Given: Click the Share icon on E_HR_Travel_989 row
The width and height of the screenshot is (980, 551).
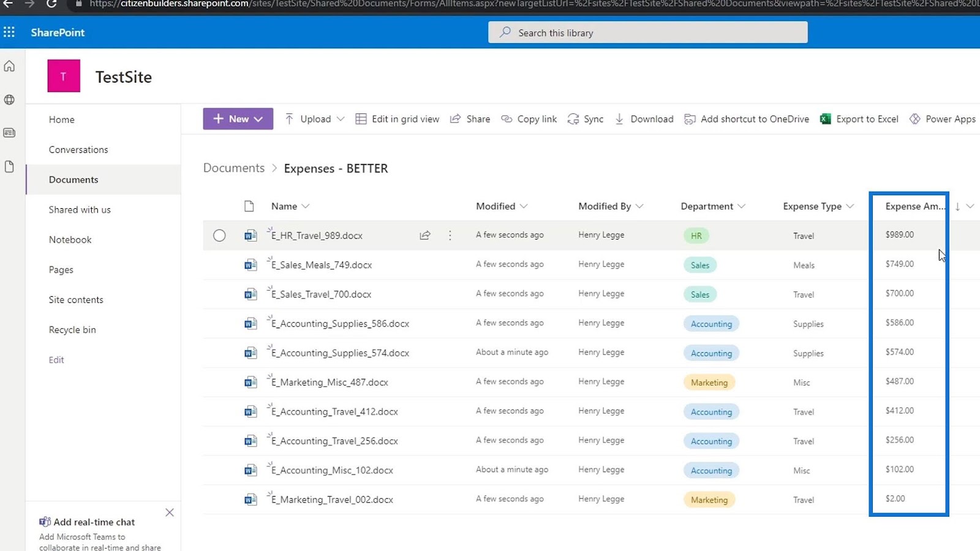Looking at the screenshot, I should 424,235.
